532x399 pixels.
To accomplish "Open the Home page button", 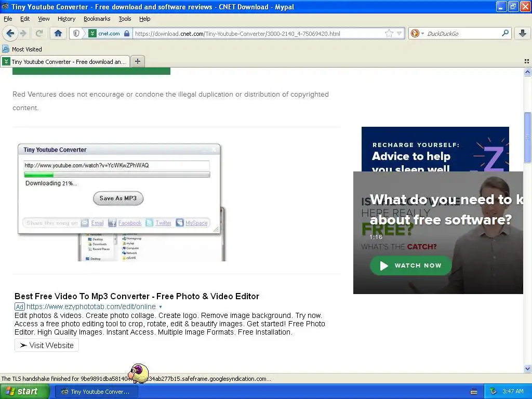I will (58, 33).
